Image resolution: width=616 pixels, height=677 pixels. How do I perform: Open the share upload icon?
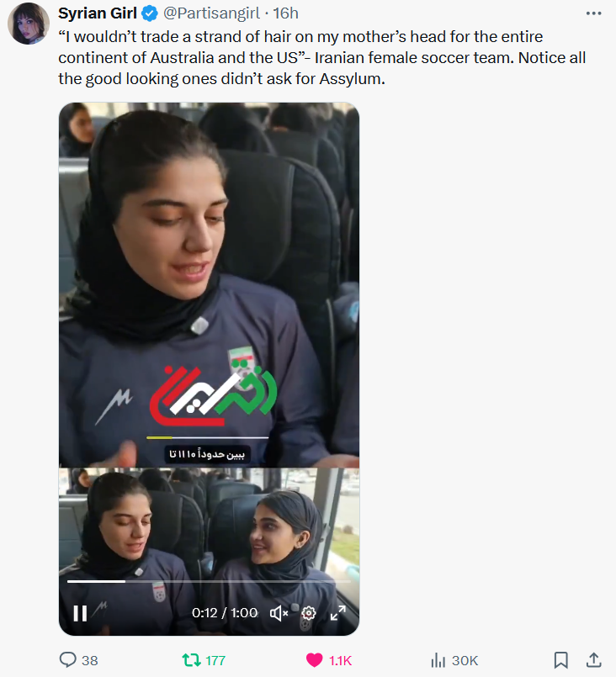(x=594, y=659)
